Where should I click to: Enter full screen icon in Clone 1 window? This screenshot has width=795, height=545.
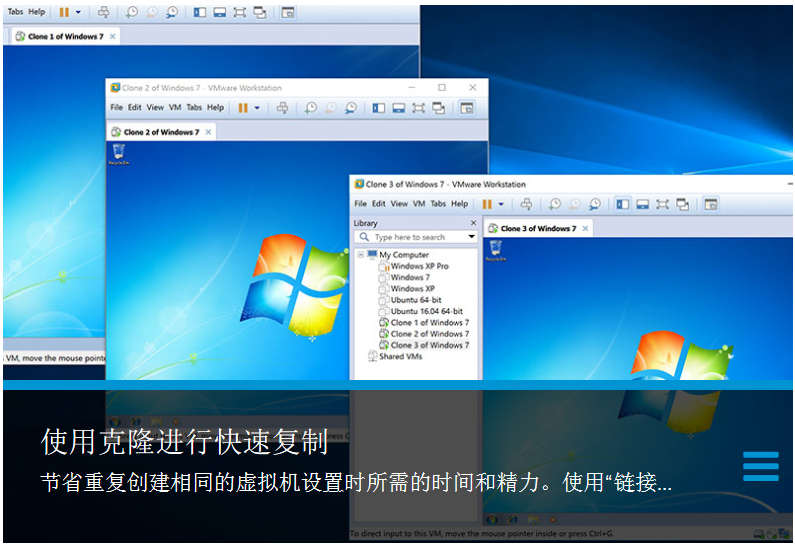239,12
